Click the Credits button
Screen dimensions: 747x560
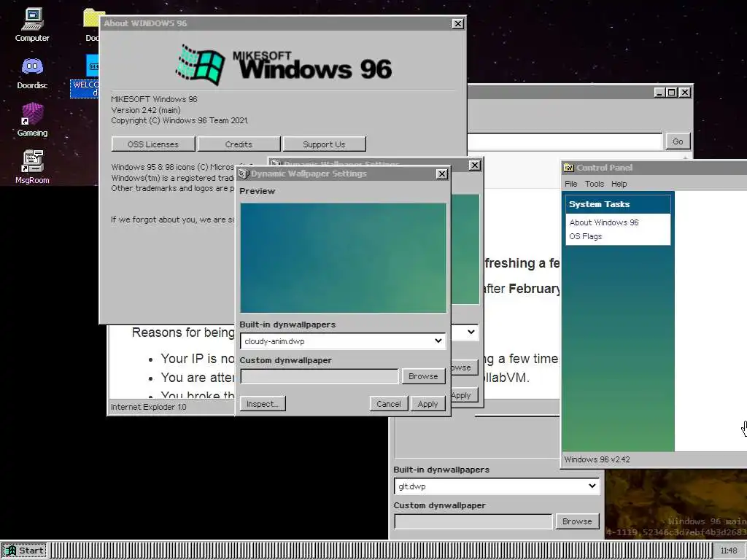[x=239, y=144]
